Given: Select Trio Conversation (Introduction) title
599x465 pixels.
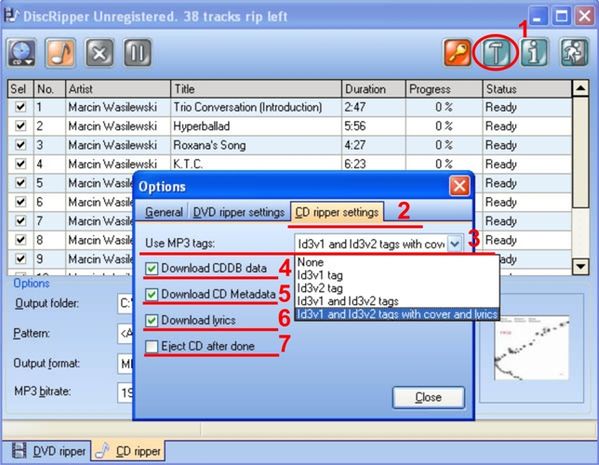Looking at the screenshot, I should [x=248, y=107].
